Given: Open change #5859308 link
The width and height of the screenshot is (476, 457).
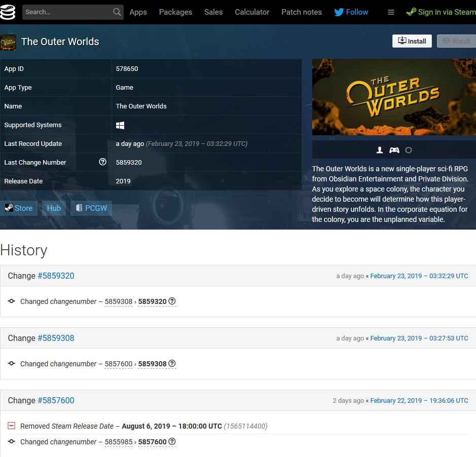Looking at the screenshot, I should [56, 338].
